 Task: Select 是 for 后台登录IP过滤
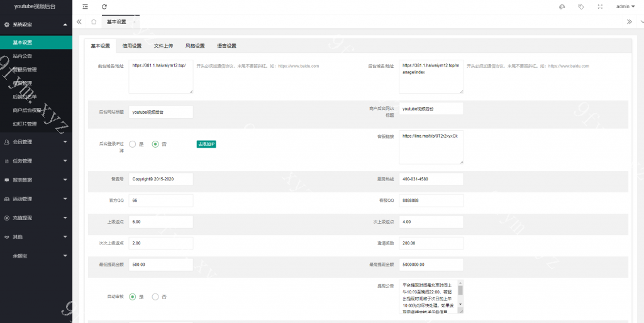[x=132, y=144]
